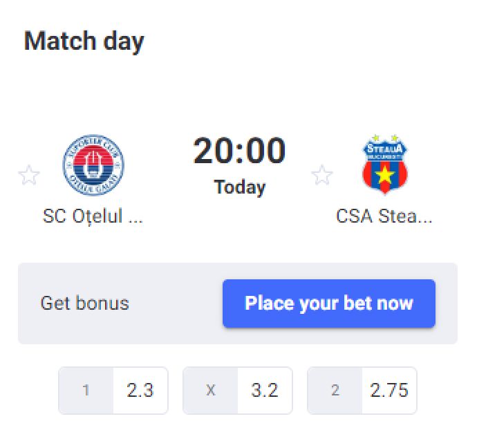Click the 20:00 kickoff time

tap(239, 150)
